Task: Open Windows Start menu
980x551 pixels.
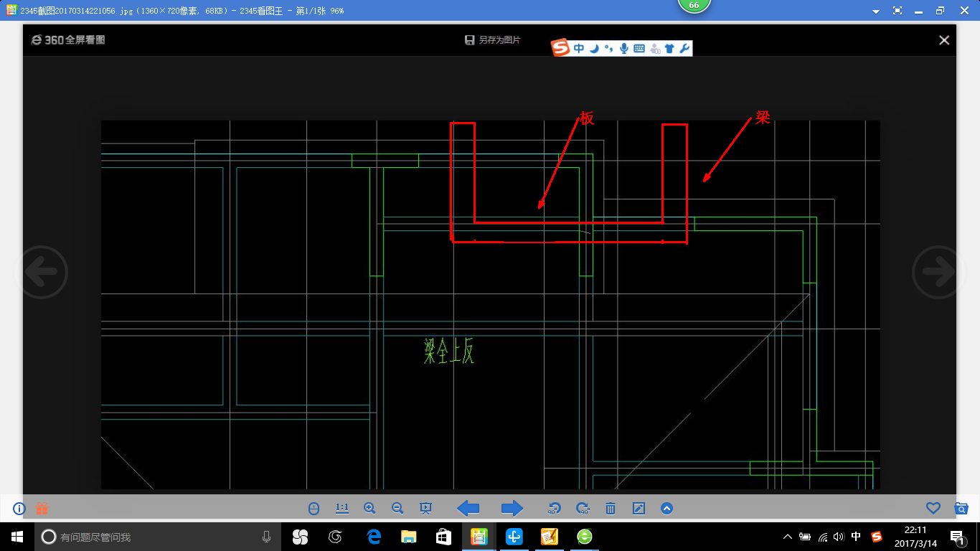Action: 17,537
